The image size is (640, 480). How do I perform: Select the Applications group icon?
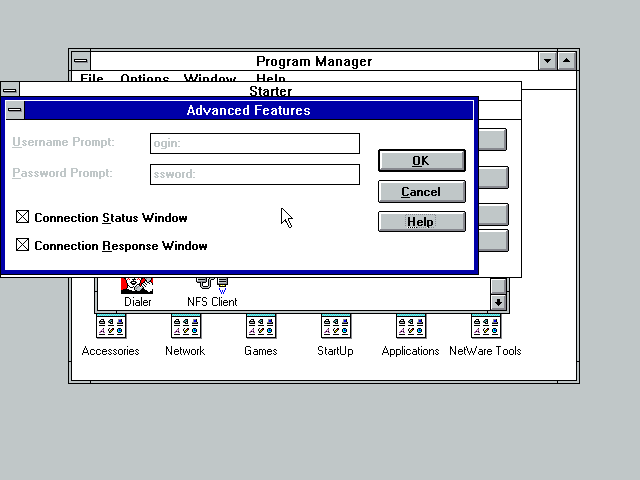coord(410,327)
